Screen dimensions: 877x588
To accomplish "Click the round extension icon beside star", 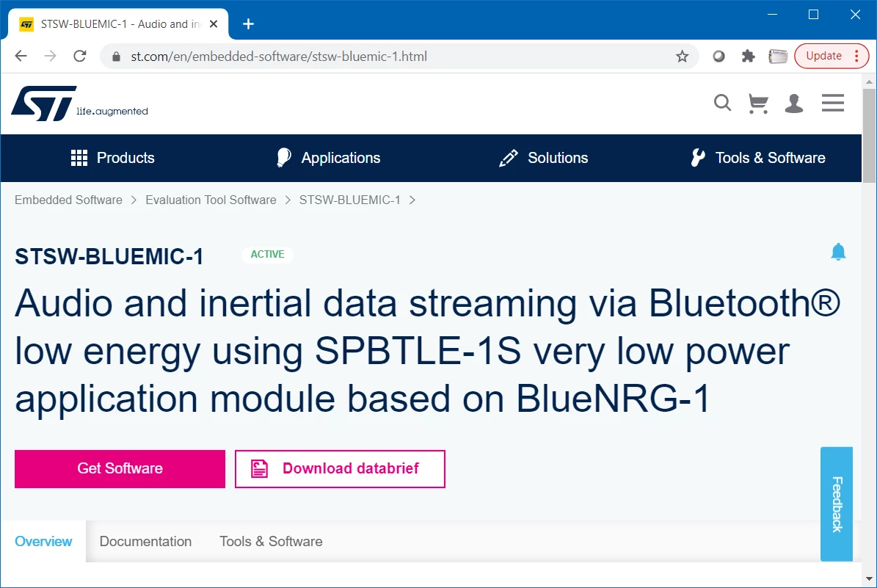I will point(718,56).
